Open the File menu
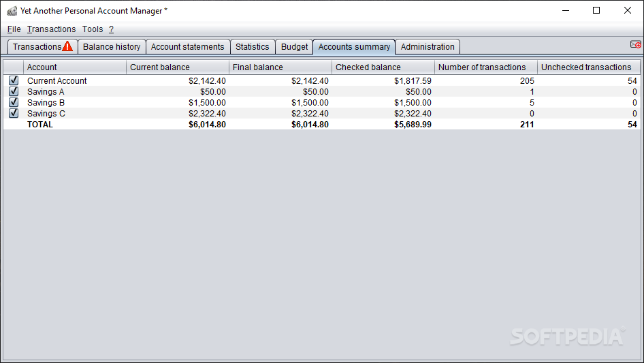The width and height of the screenshot is (644, 363). click(x=14, y=29)
